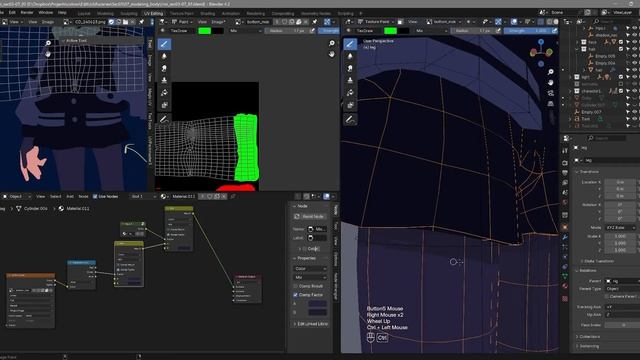The width and height of the screenshot is (640, 360).
Task: Click the Select menu in the node editor header
Action: [56, 196]
